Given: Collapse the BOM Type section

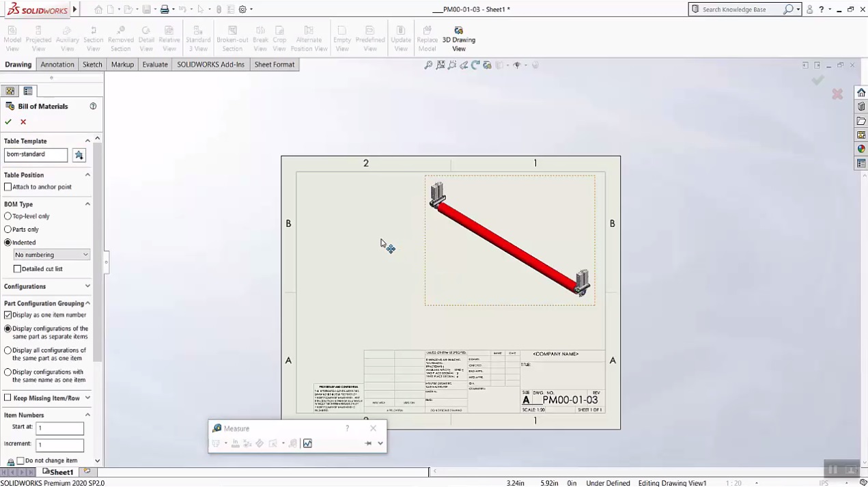Looking at the screenshot, I should 87,204.
